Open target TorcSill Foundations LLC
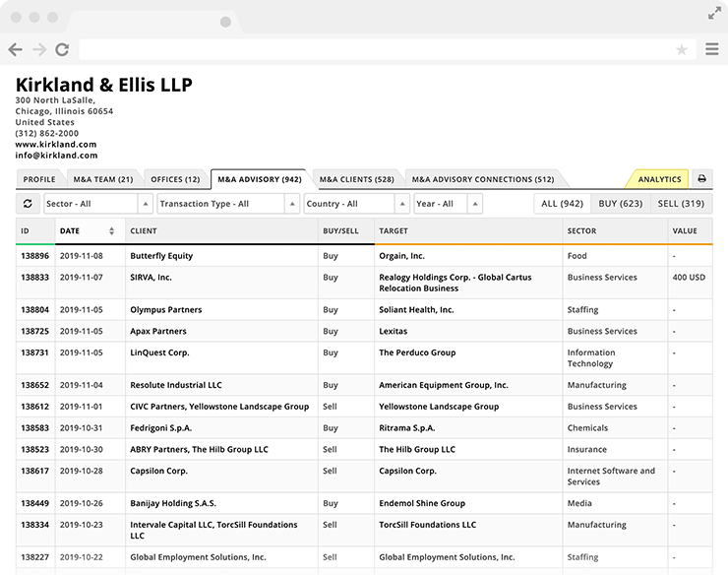Screen dimensions: 728x575 coord(427,525)
